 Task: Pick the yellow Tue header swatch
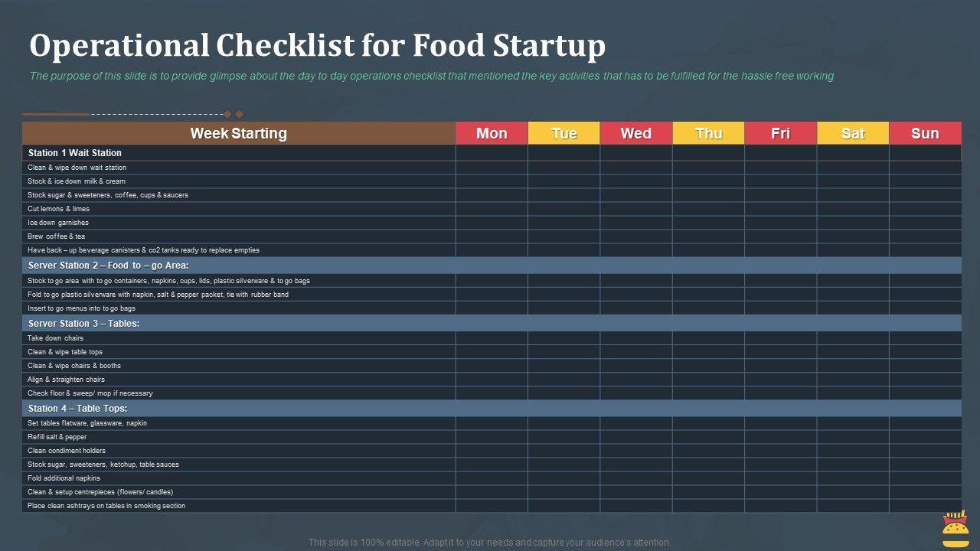click(x=563, y=133)
